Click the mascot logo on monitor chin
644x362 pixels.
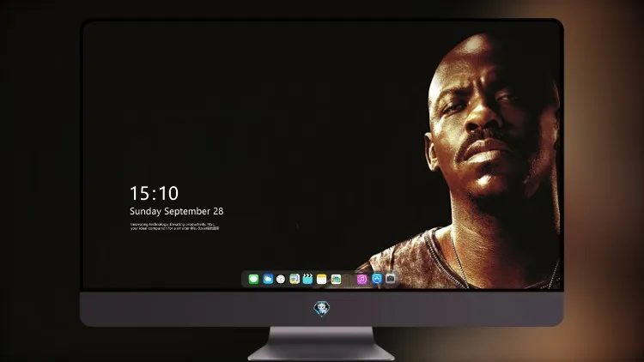coord(322,309)
